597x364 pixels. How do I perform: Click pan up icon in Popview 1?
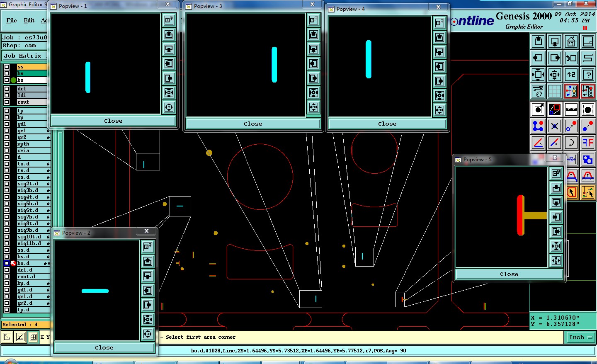(169, 34)
